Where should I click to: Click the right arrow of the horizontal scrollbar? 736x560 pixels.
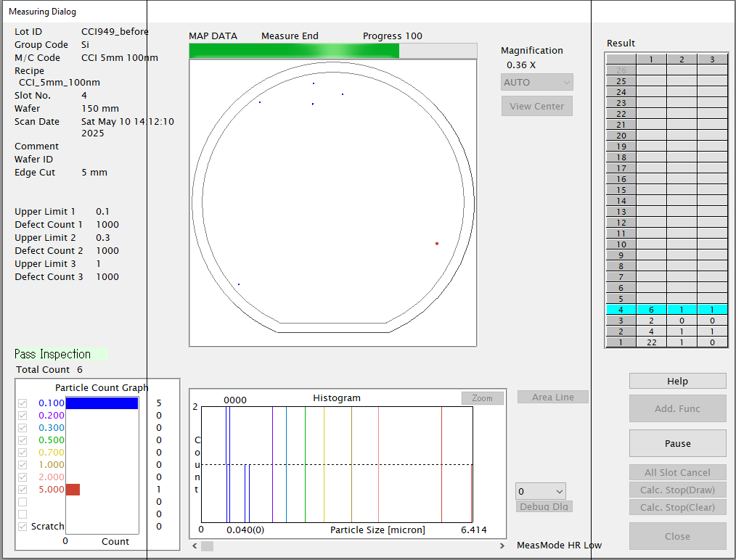coord(502,546)
